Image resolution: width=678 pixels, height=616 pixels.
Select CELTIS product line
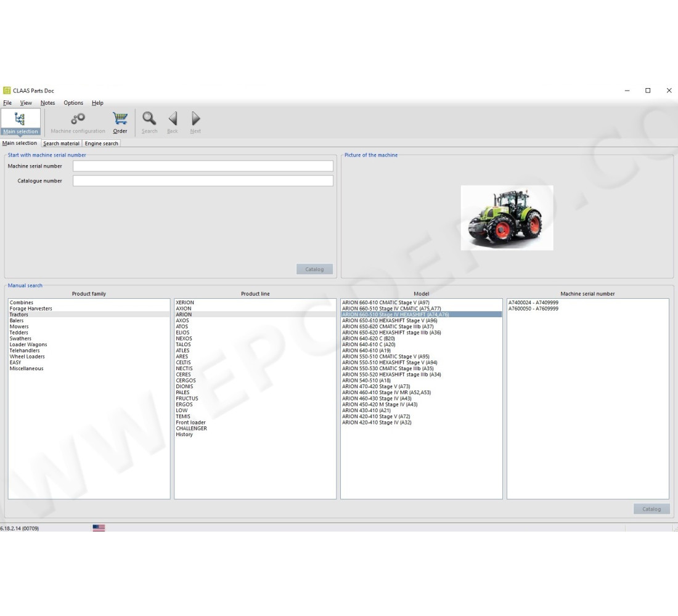click(255, 363)
